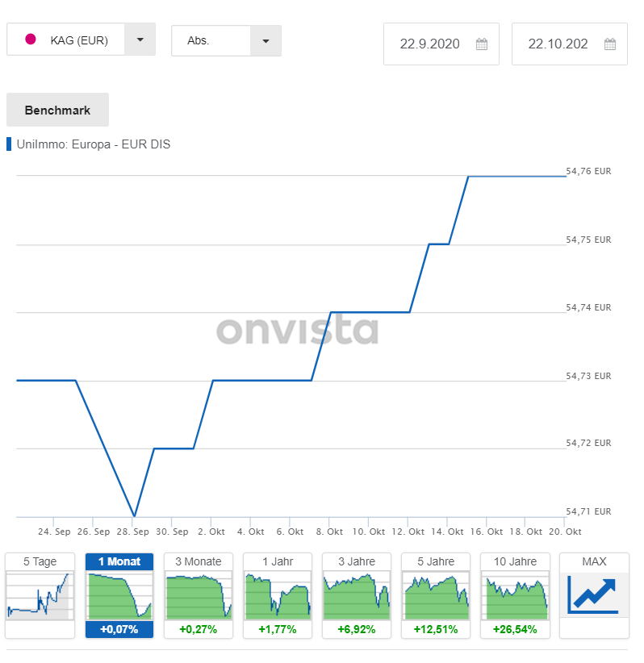The image size is (644, 663).
Task: Open the KAG (EUR) exchange dropdown
Action: coord(140,40)
